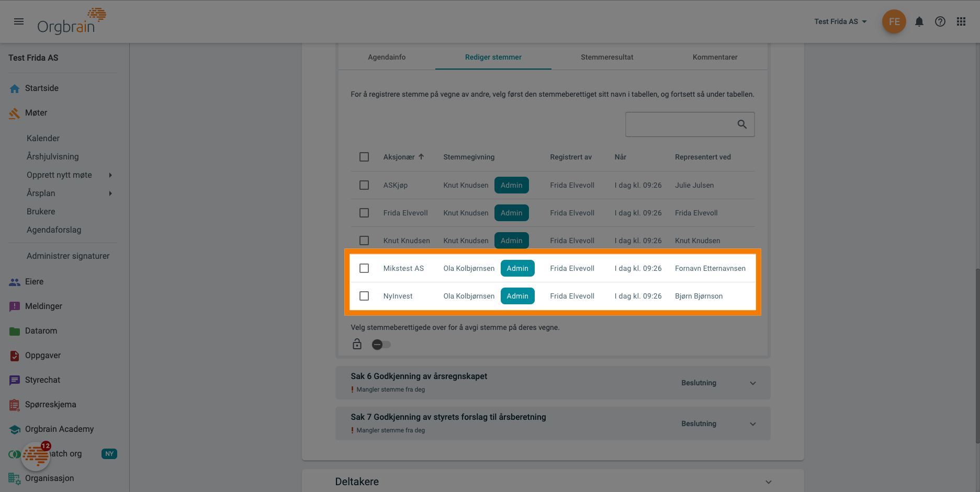This screenshot has width=980, height=492.
Task: Open the hamburger navigation menu
Action: point(19,21)
